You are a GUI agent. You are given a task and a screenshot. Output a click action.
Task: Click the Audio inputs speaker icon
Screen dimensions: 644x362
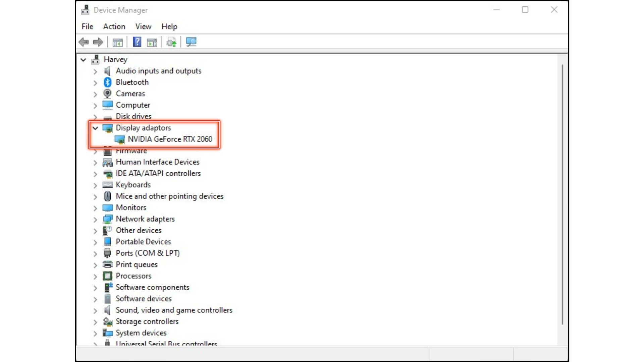click(107, 71)
